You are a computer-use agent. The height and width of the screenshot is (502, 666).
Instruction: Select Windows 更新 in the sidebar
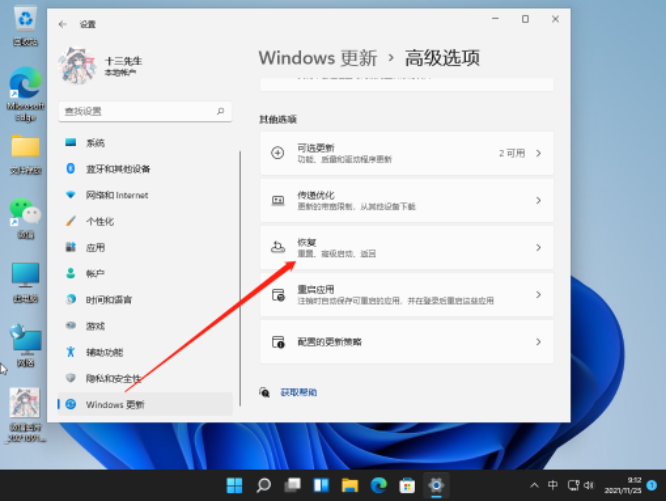tap(114, 404)
